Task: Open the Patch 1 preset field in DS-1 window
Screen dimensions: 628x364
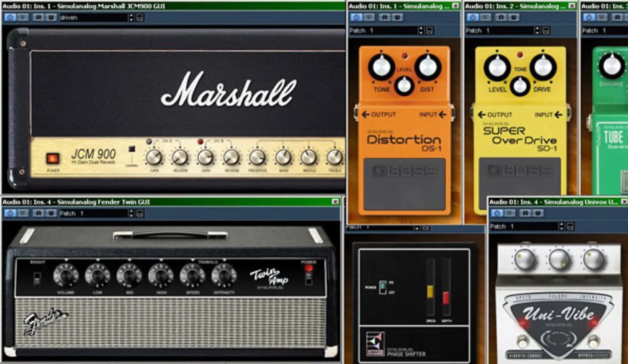Action: (383, 31)
